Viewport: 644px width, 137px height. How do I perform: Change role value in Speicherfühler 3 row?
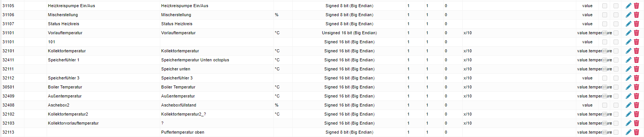pyautogui.click(x=587, y=78)
